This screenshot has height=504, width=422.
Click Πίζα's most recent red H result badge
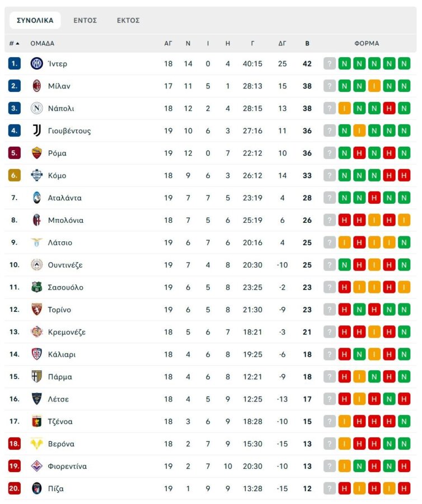405,488
